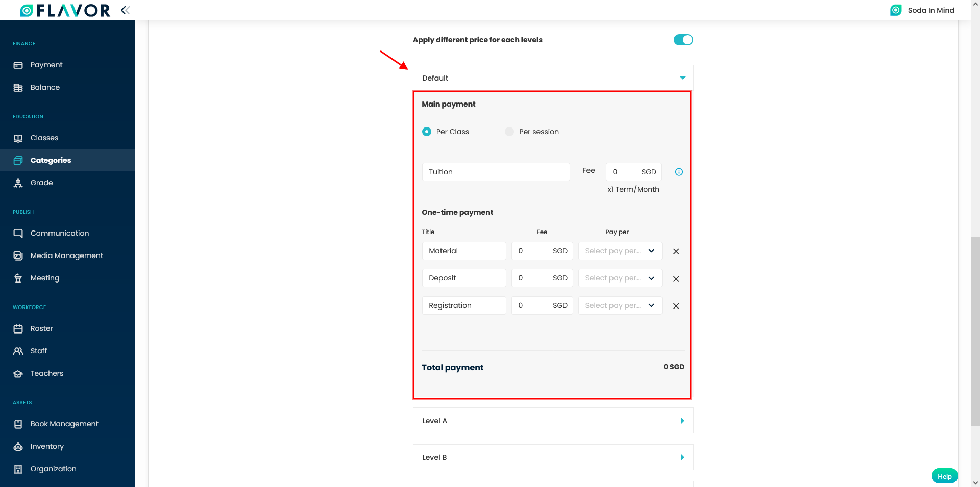Open Pay per dropdown for Deposit
980x487 pixels.
[x=620, y=278]
